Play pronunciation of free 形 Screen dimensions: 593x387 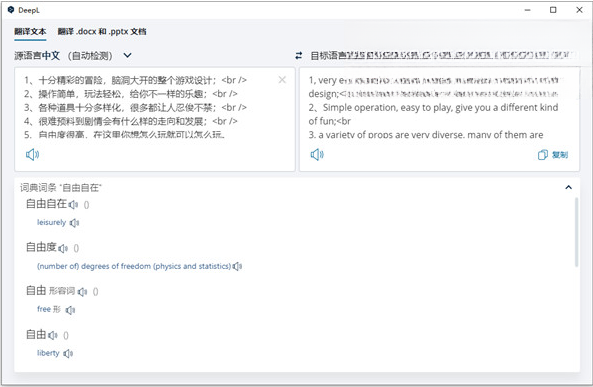(70, 310)
